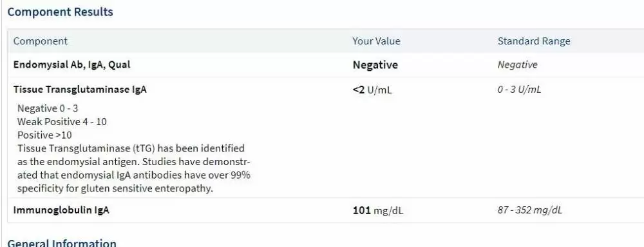Click the italic Negative standard range
Viewport: 644px width, 247px height.
pos(518,64)
